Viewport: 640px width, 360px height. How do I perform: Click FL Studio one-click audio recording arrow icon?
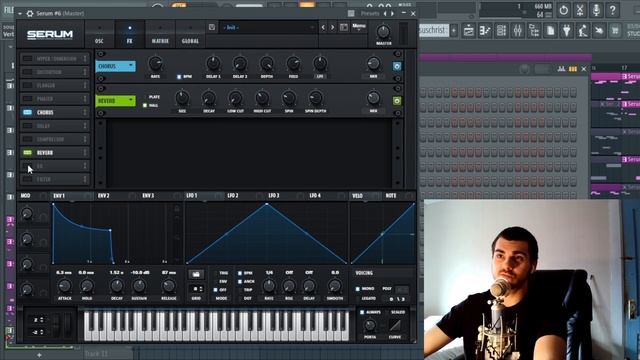(599, 31)
